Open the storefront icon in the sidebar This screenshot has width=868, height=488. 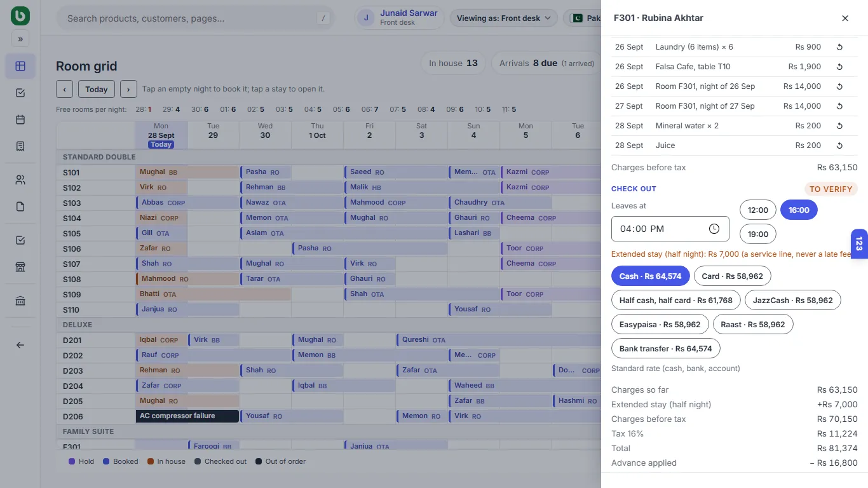(20, 267)
